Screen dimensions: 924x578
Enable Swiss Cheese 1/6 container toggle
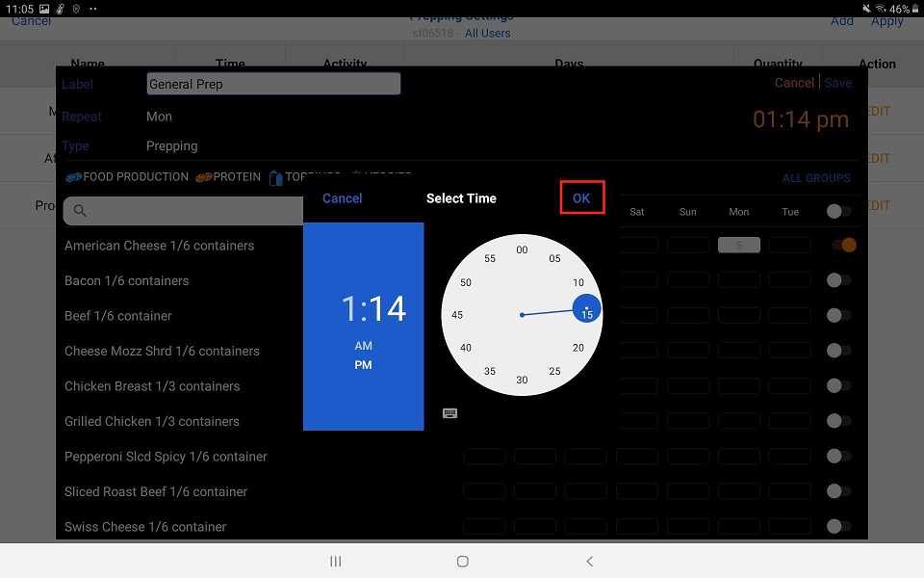tap(838, 526)
